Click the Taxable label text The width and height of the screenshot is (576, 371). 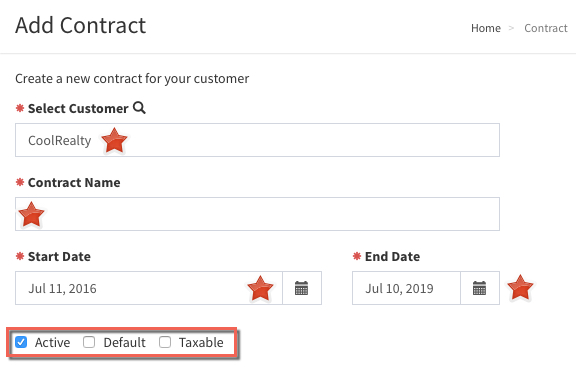pos(201,342)
